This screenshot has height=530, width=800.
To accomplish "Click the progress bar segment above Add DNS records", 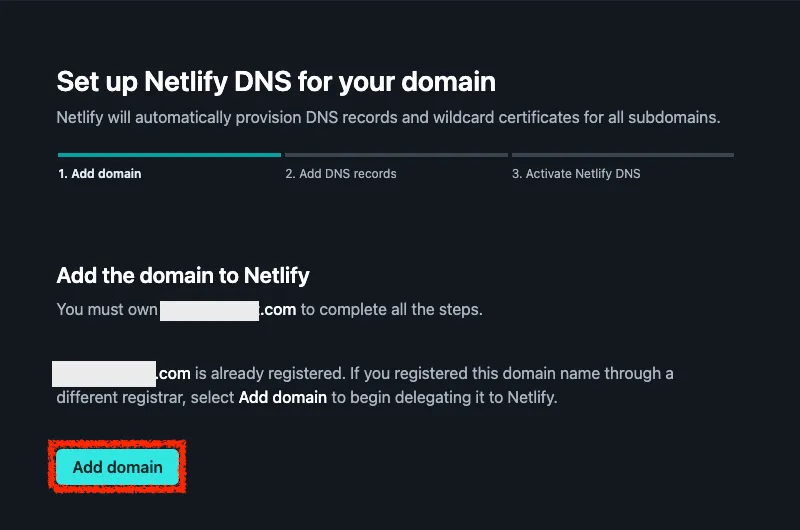I will coord(396,155).
